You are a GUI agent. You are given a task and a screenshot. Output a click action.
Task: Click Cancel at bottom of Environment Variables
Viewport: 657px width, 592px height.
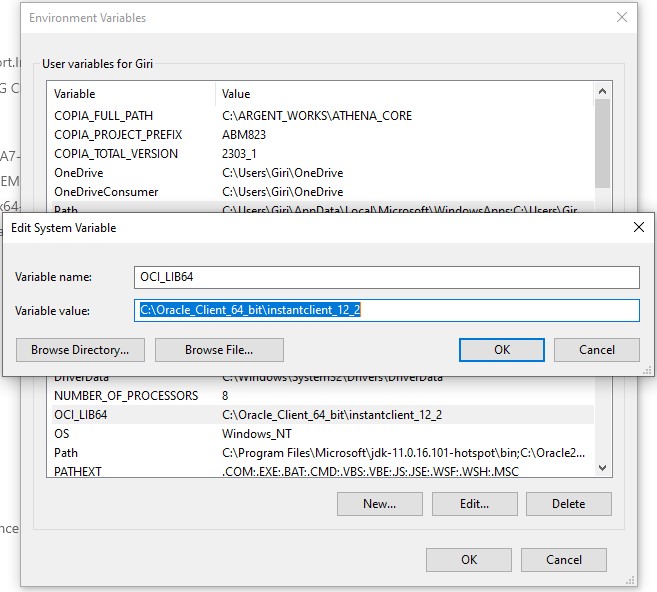click(x=563, y=560)
